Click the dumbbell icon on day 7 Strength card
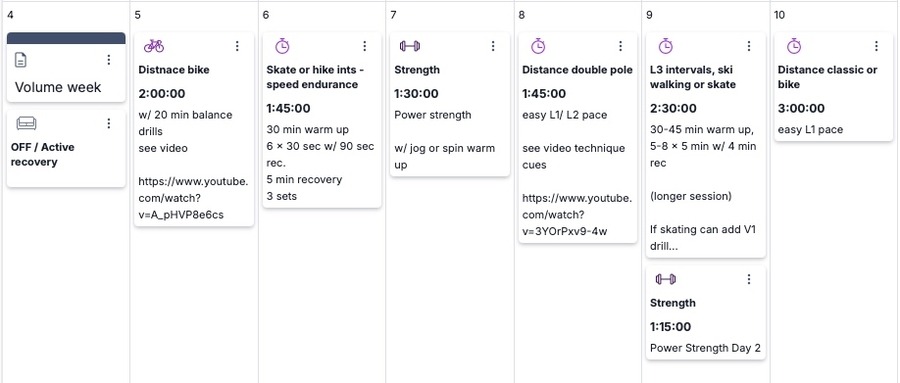 click(x=410, y=46)
